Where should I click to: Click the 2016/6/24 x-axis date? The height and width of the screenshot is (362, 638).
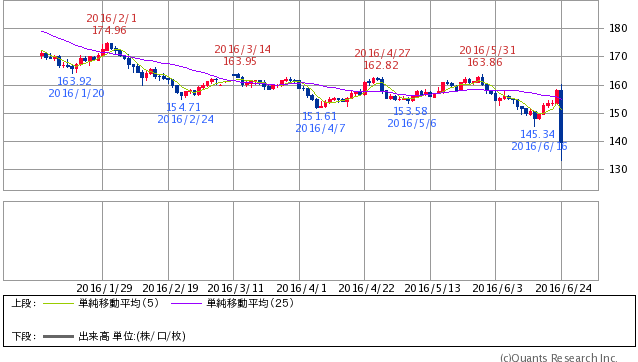(564, 288)
